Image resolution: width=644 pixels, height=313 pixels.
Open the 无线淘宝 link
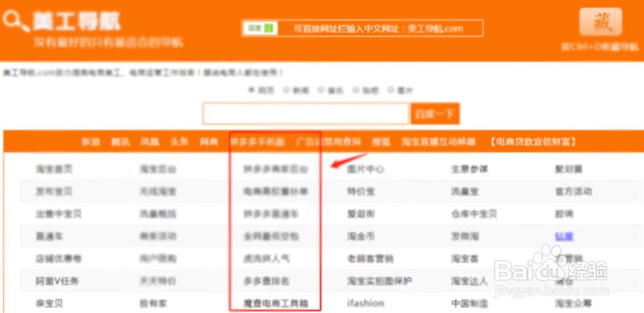pos(158,191)
